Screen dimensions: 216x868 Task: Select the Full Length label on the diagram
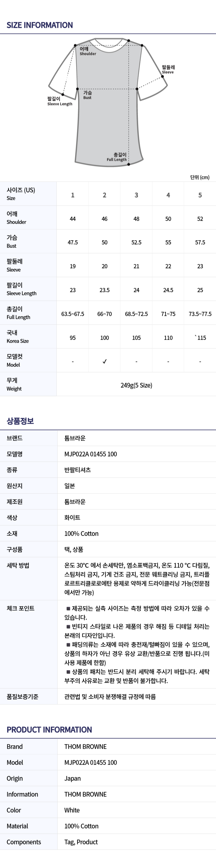[x=117, y=157]
